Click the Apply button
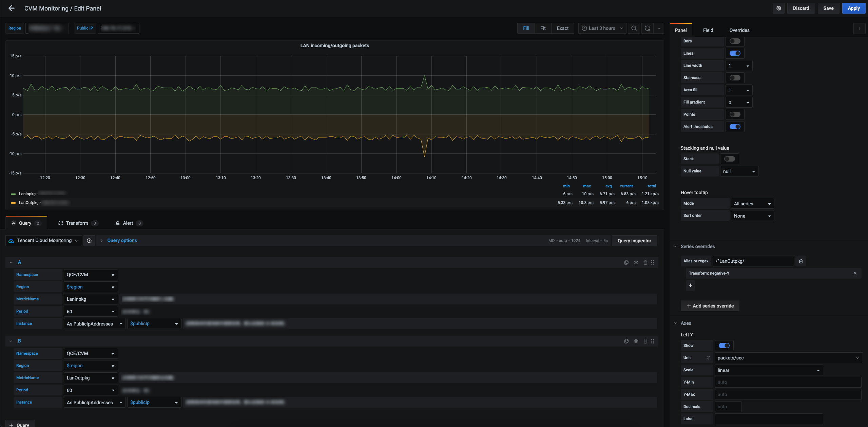 click(853, 8)
